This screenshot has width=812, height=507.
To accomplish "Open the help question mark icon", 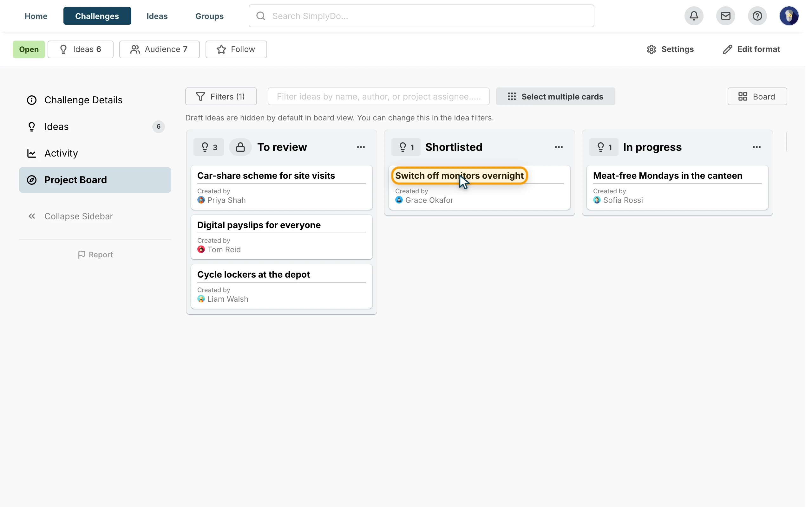I will [x=757, y=16].
